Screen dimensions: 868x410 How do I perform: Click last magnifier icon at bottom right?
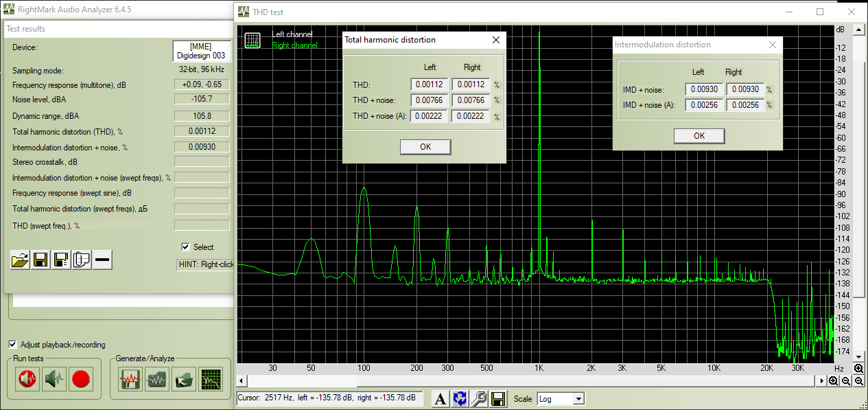coord(858,381)
